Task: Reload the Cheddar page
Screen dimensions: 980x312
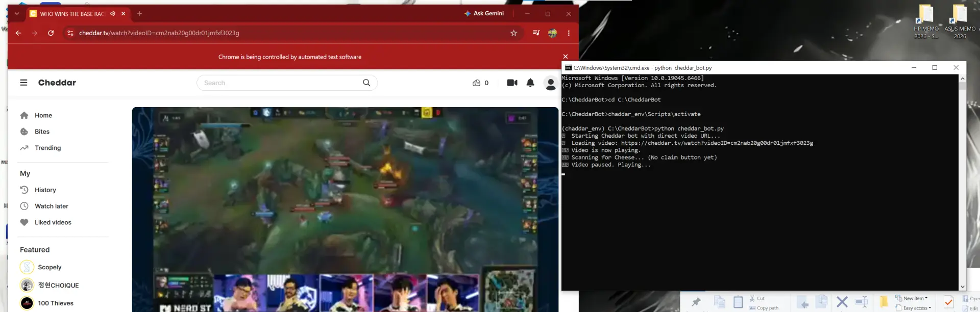Action: click(x=51, y=33)
